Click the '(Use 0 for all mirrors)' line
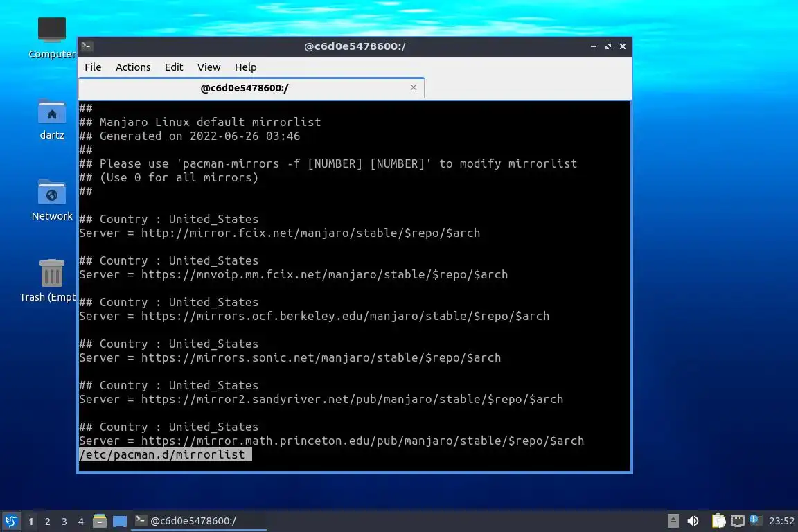This screenshot has height=532, width=798. [x=168, y=177]
